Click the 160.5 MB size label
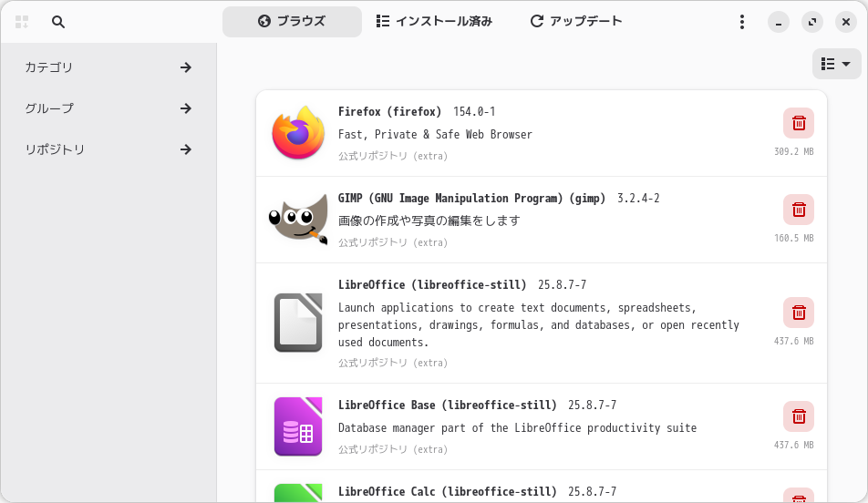 [794, 239]
